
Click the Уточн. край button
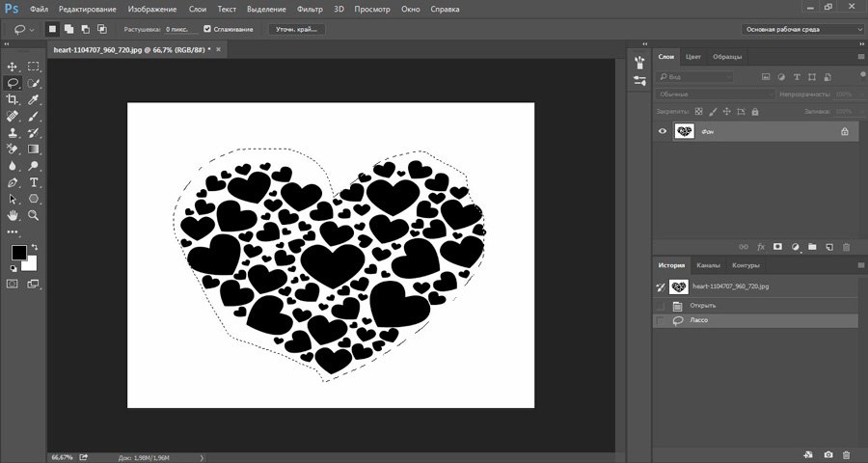point(296,30)
